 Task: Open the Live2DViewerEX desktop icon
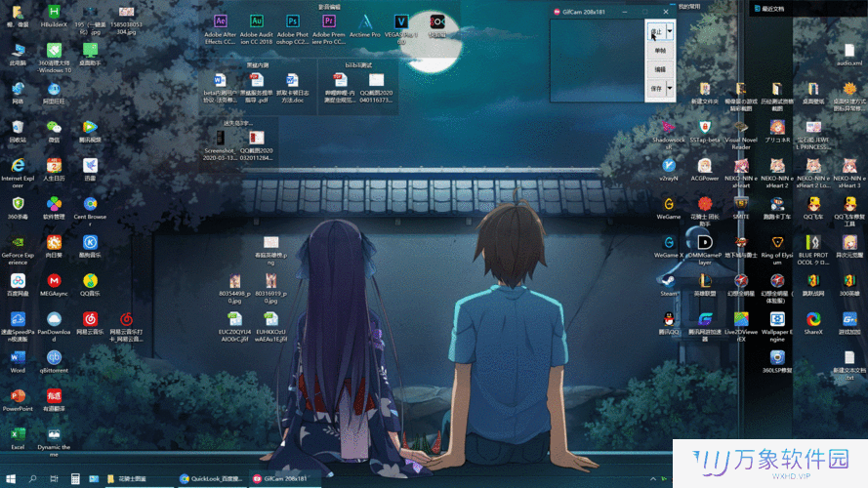(x=741, y=326)
